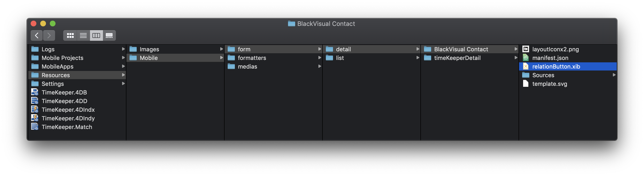Select the manifest.json file icon

pyautogui.click(x=525, y=58)
